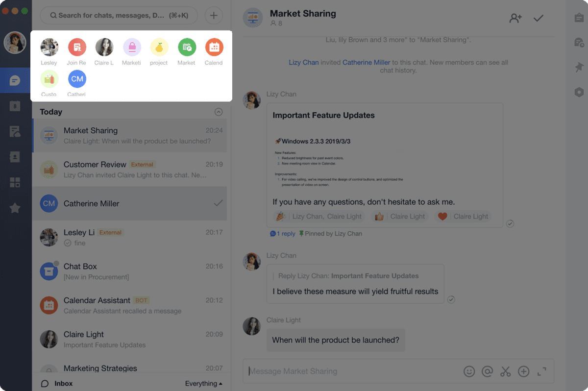
Task: Click the add member icon in header
Action: [515, 18]
